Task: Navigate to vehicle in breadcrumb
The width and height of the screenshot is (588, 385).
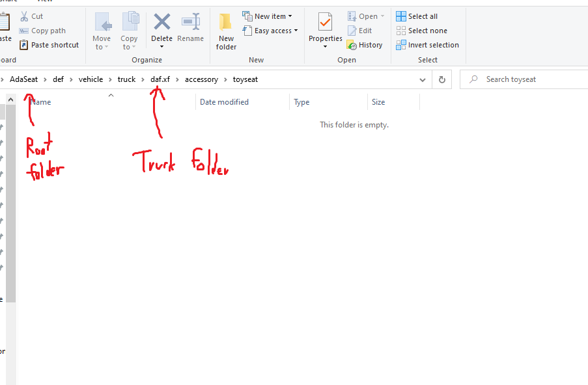Action: tap(91, 79)
